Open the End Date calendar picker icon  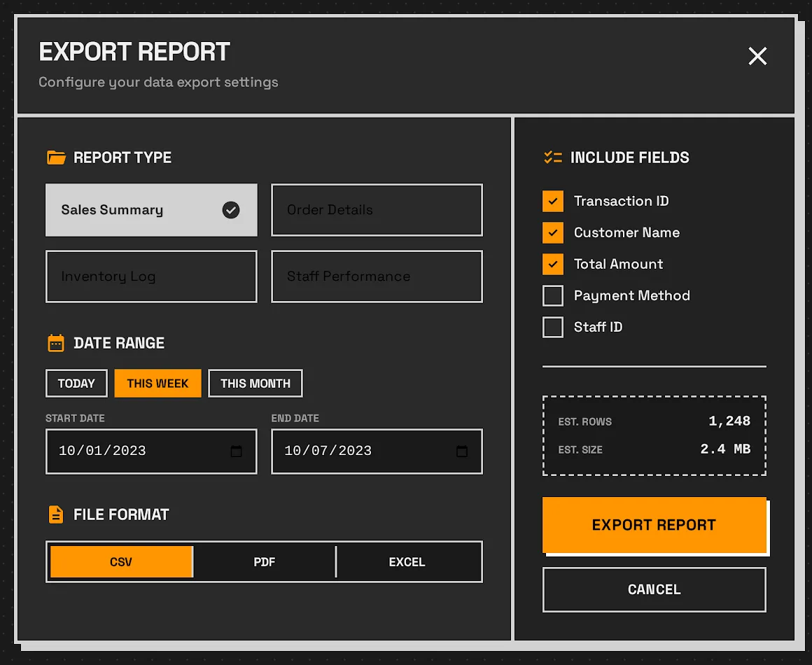coord(462,451)
